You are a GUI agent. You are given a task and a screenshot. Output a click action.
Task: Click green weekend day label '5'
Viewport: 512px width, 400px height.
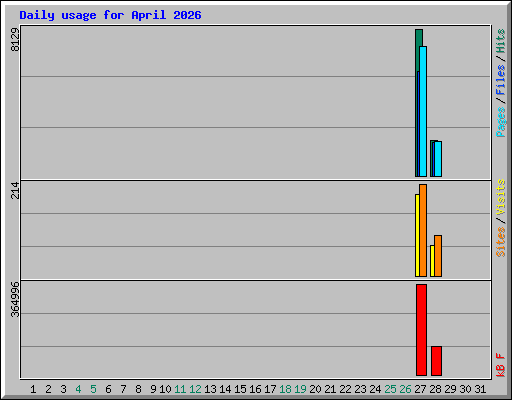pyautogui.click(x=93, y=389)
